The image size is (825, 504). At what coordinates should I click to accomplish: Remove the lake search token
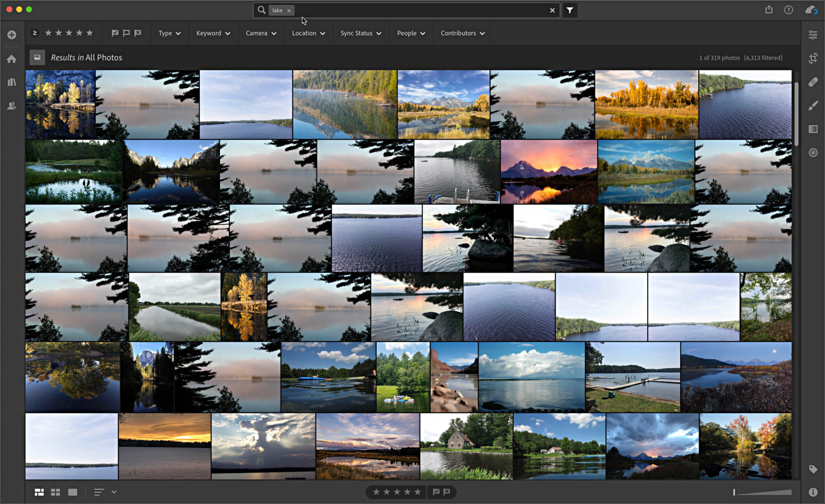tap(289, 10)
